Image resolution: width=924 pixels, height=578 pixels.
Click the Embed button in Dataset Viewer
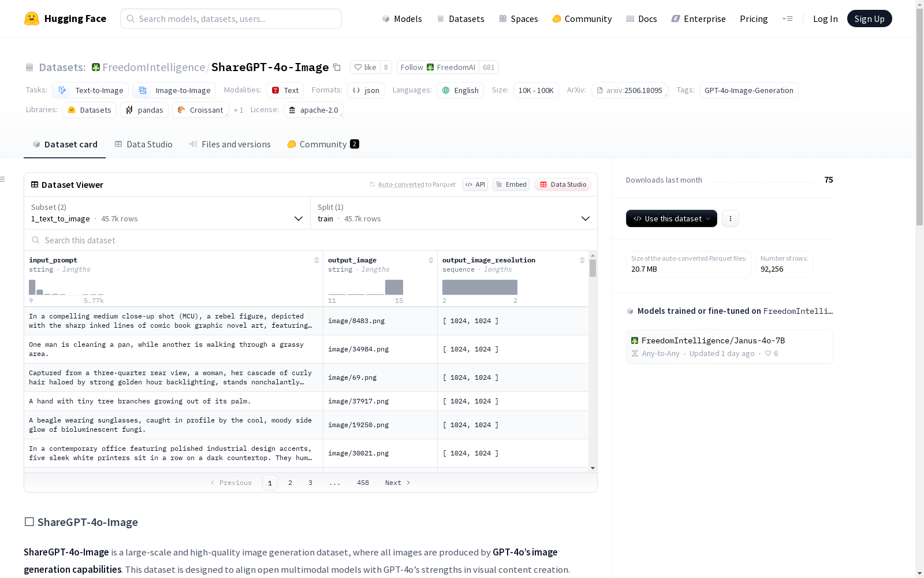(x=511, y=184)
